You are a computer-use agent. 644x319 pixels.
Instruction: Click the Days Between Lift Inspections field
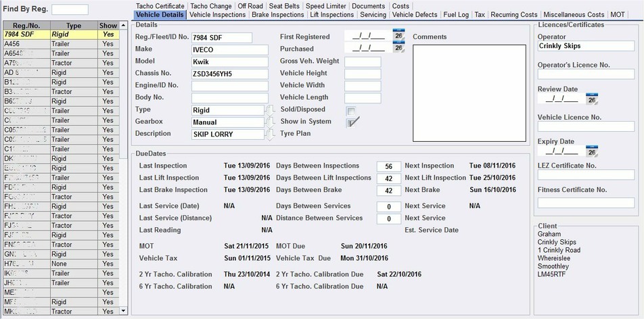[x=388, y=178]
